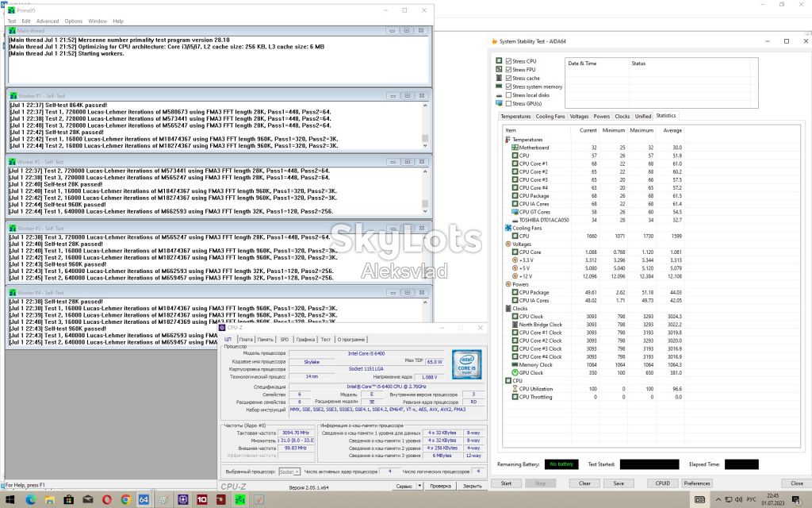Switch to the Temperatures tab in AIDA64
Viewport: 812px width, 508px height.
(515, 117)
